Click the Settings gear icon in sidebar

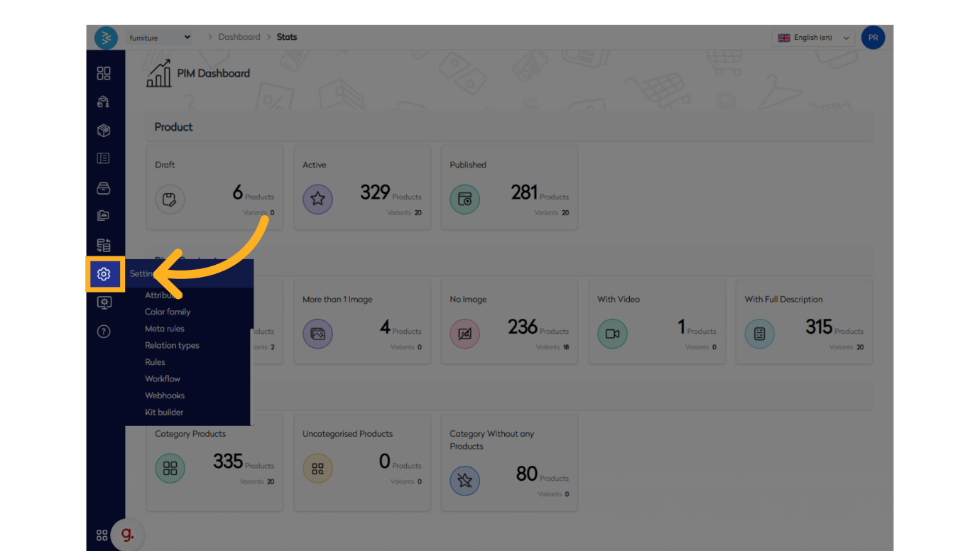point(104,274)
